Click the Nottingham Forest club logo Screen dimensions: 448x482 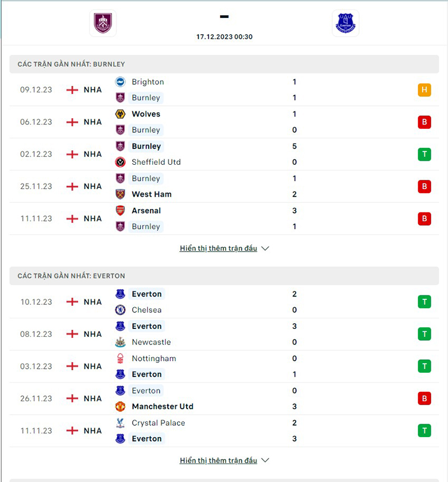click(122, 358)
